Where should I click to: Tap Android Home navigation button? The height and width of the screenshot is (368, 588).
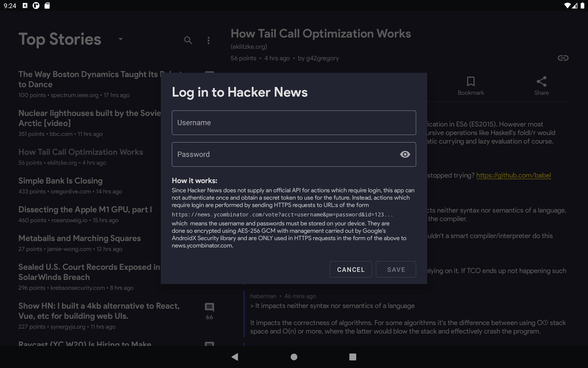click(294, 357)
